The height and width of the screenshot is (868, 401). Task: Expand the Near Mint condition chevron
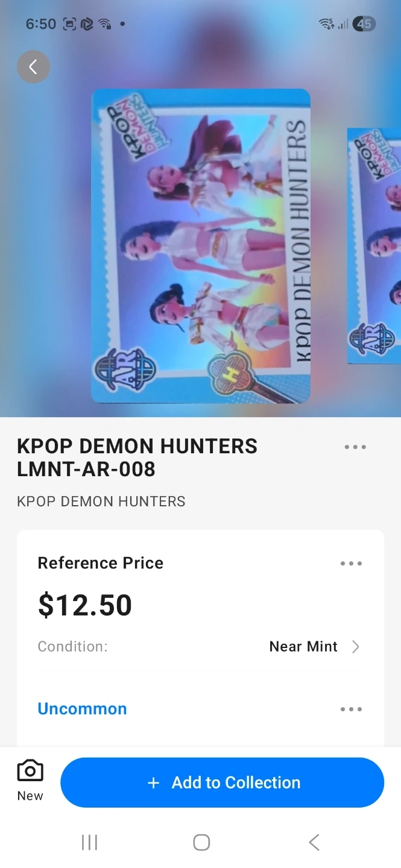coord(355,647)
